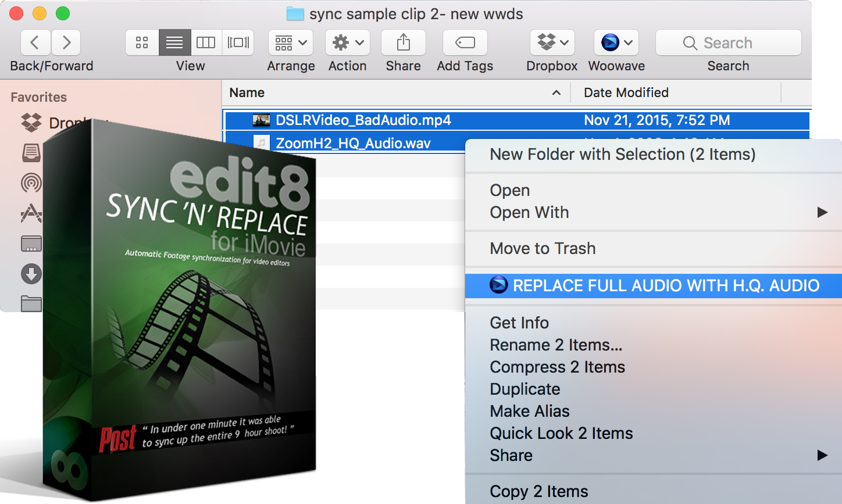Switch to Cover Flow view

(238, 42)
